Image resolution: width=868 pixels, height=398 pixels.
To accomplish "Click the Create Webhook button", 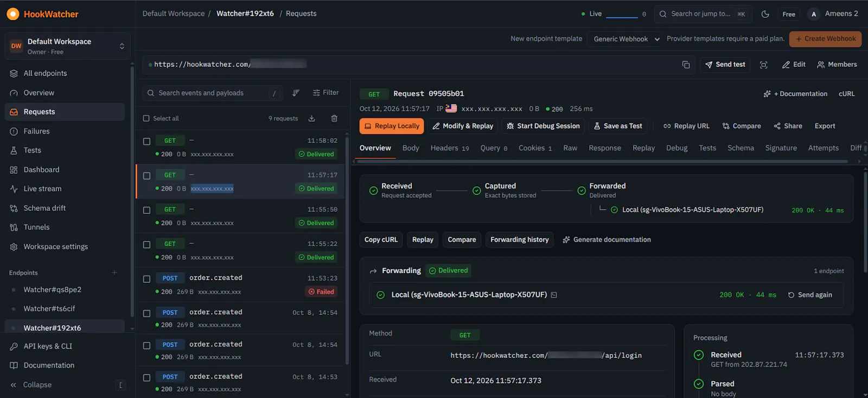I will click(x=825, y=39).
